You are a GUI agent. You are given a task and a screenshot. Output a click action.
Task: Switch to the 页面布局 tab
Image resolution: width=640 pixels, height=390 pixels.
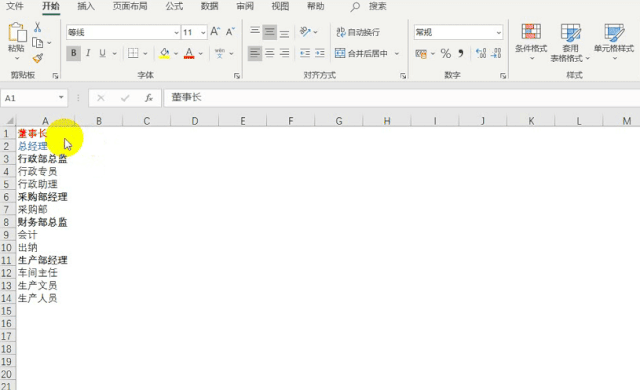(x=130, y=7)
